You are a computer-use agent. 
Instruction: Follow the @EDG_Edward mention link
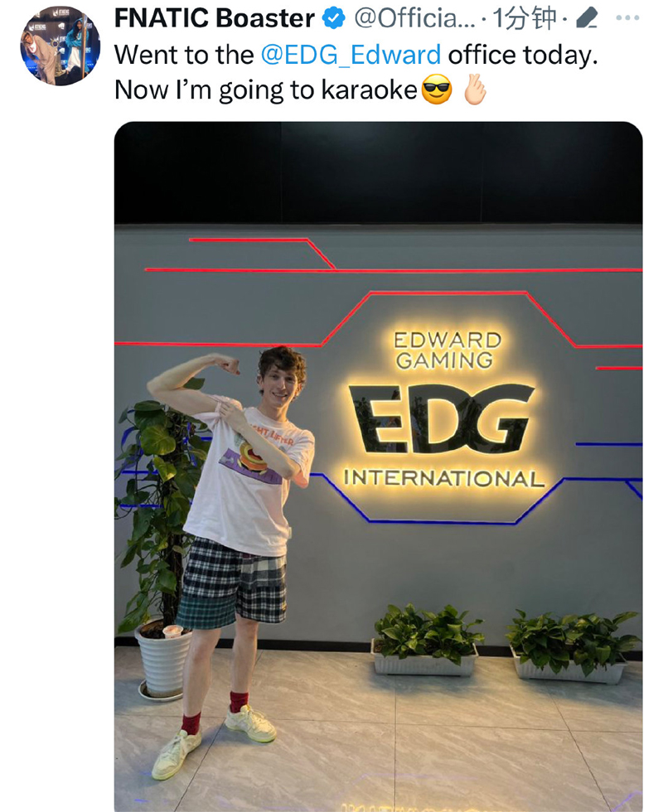(x=351, y=55)
